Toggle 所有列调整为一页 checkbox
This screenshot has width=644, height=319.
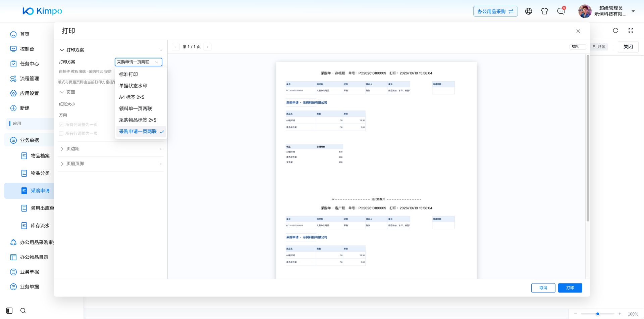61,125
